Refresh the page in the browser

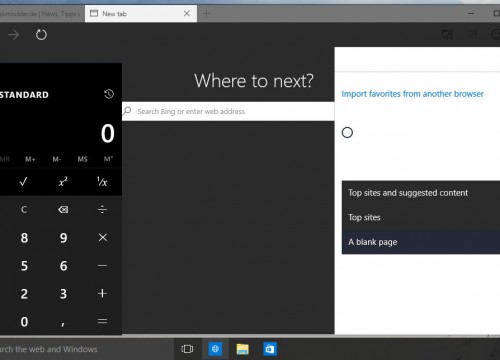tap(41, 35)
